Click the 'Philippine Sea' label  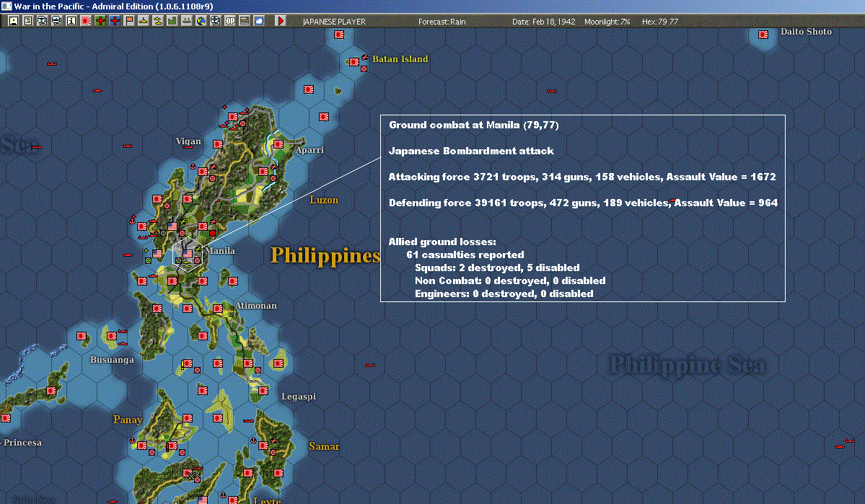click(688, 365)
